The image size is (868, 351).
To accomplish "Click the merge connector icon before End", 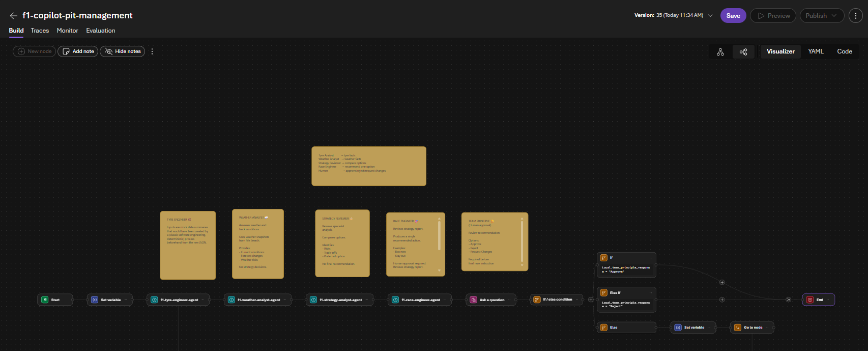I will 788,300.
